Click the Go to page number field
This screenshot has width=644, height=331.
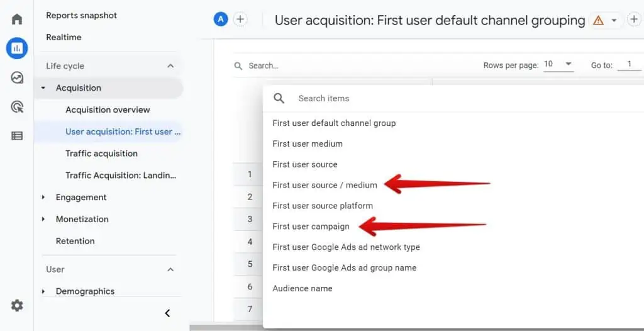(x=629, y=65)
